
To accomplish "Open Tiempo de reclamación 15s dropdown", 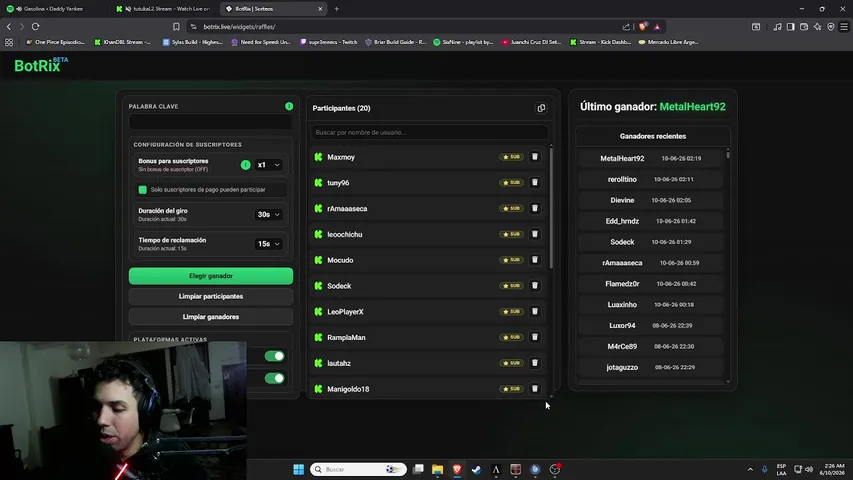I will (x=269, y=244).
